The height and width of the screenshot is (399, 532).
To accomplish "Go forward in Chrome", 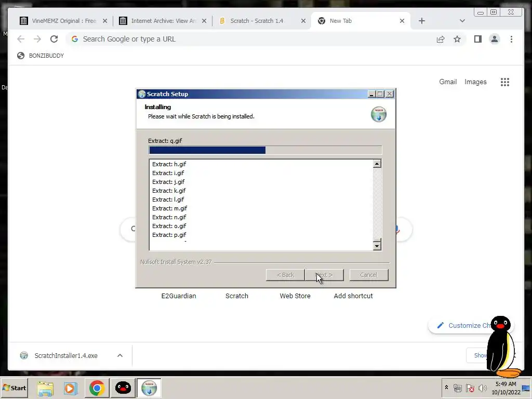I will pyautogui.click(x=37, y=39).
